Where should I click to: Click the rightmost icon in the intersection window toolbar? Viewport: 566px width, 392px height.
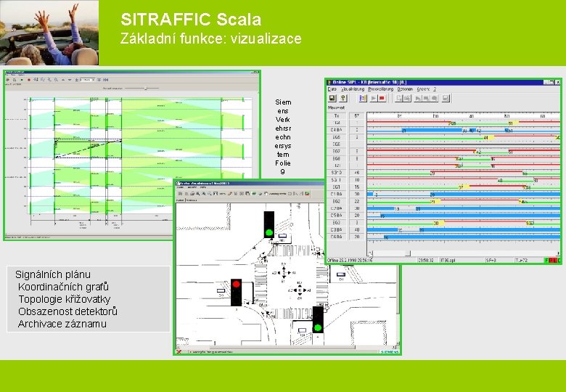click(307, 194)
